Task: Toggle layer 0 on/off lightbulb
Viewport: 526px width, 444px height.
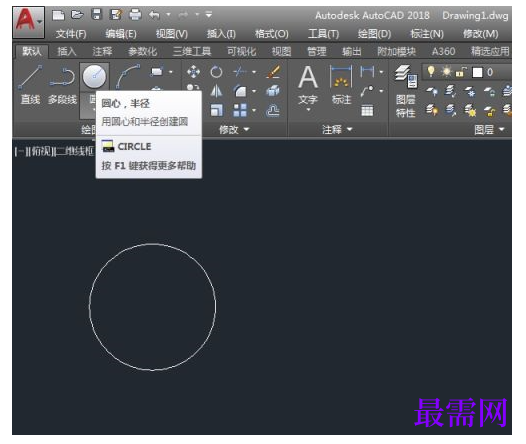Action: [431, 71]
